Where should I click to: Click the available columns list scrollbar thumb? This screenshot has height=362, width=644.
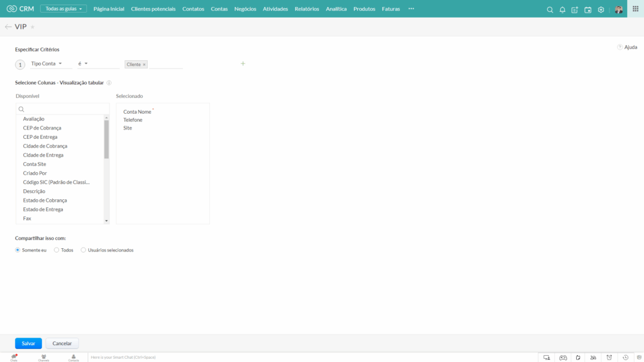(x=106, y=140)
